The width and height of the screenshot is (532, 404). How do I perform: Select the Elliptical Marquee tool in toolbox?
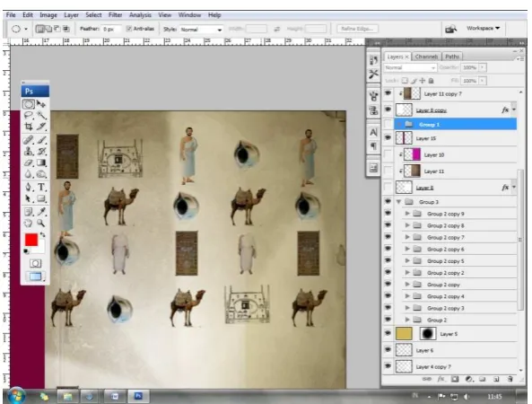point(28,104)
